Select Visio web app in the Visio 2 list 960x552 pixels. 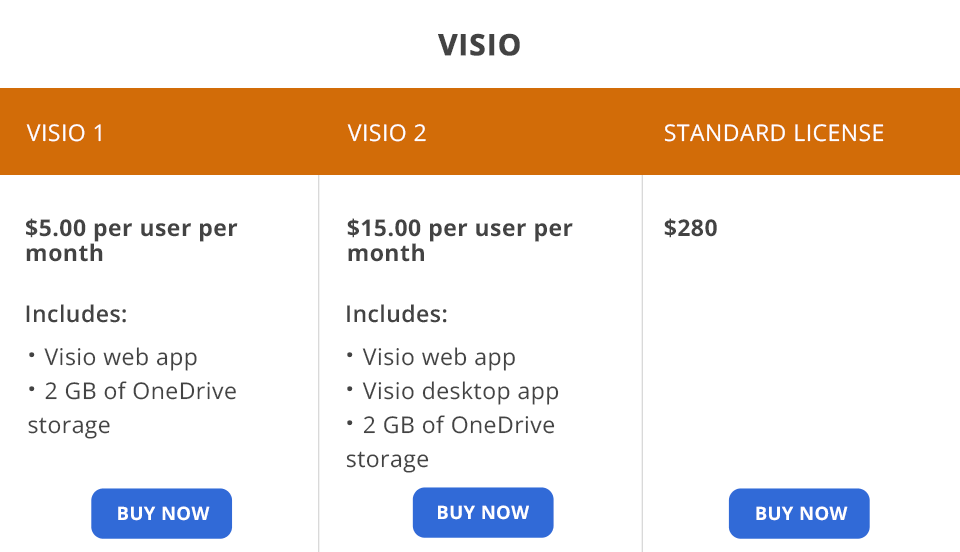point(439,357)
